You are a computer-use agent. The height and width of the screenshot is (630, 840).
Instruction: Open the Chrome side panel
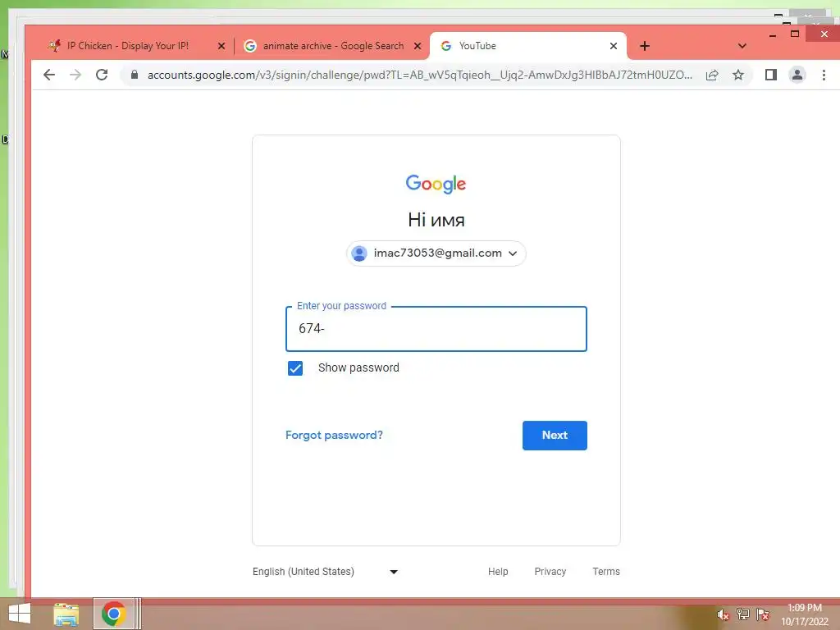[x=771, y=75]
